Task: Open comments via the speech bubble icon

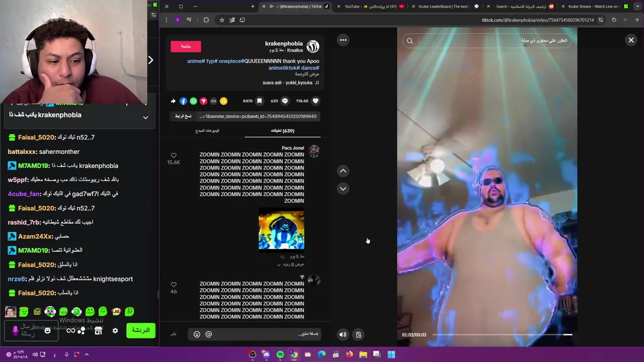Action: (x=285, y=101)
